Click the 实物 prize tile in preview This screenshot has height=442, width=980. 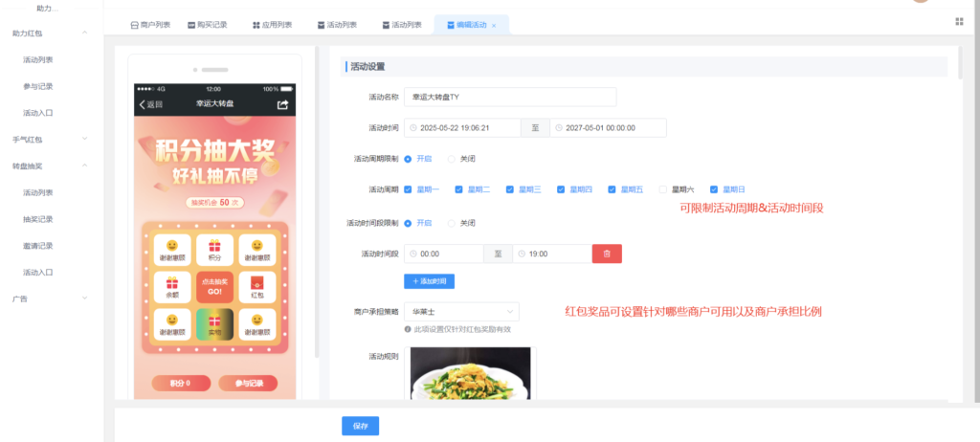click(214, 324)
